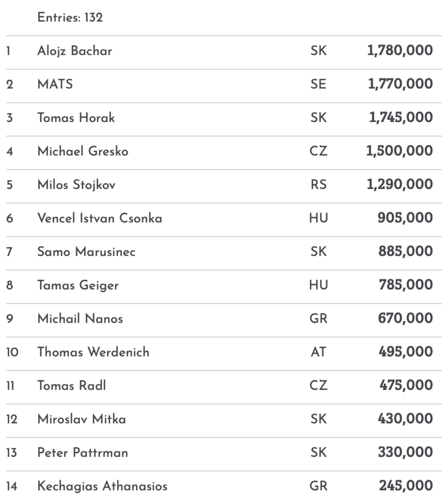Viewport: 442px width, 504px height.
Task: Click the name Vencel Istvan Csonka
Action: point(100,218)
